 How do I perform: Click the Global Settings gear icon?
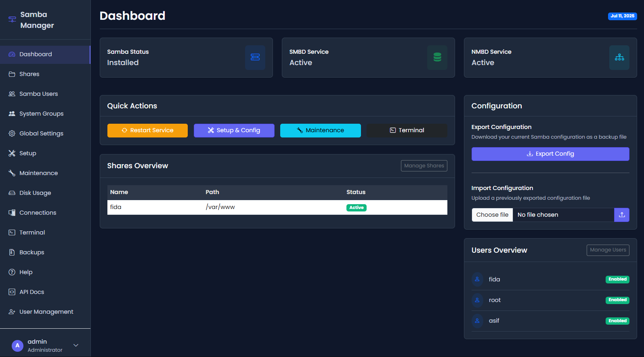12,133
